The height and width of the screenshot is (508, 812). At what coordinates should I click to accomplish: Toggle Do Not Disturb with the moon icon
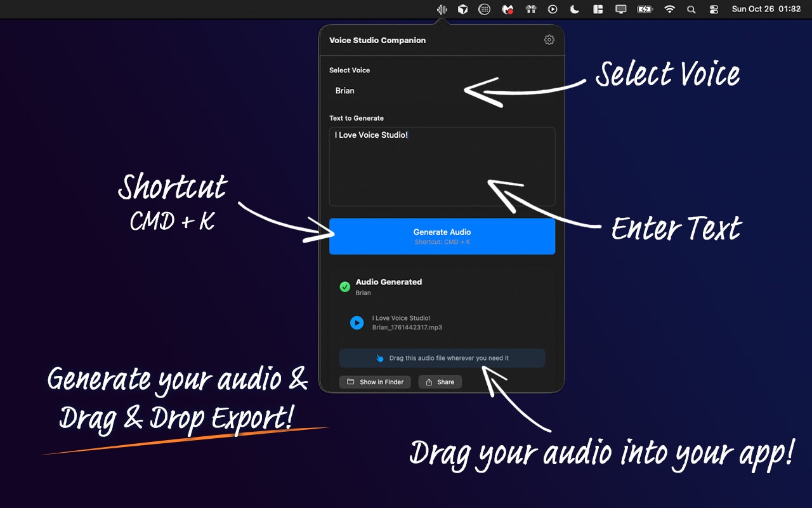pyautogui.click(x=575, y=9)
